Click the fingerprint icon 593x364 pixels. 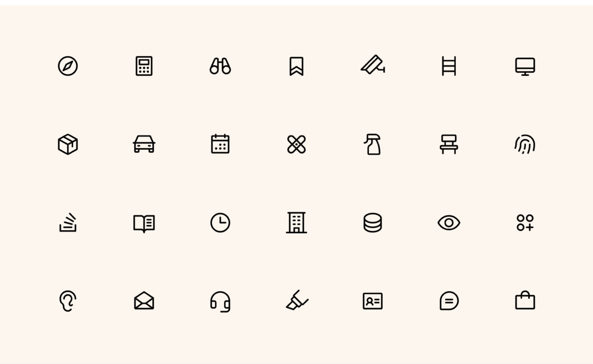tap(525, 145)
